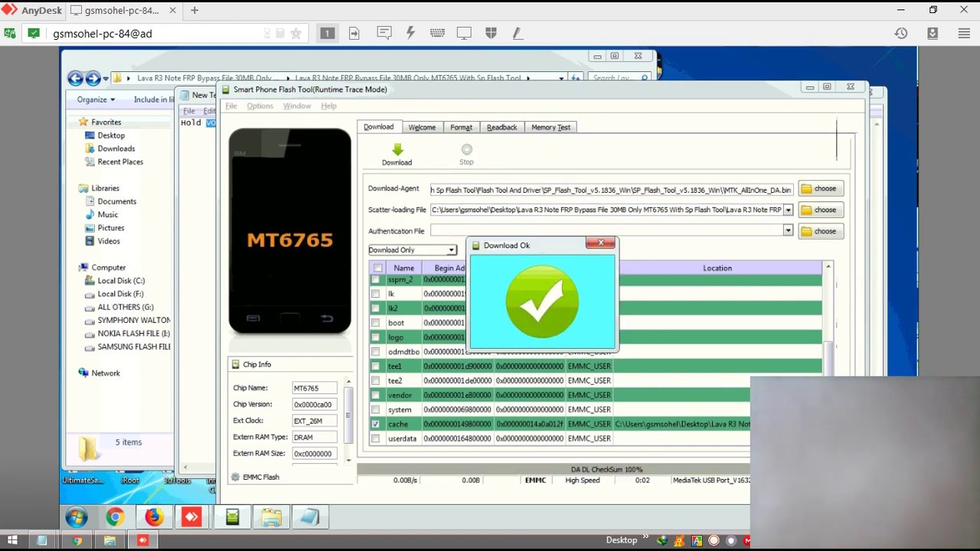The image size is (980, 551).
Task: Click AnyDesk file transfer icon
Action: click(354, 33)
